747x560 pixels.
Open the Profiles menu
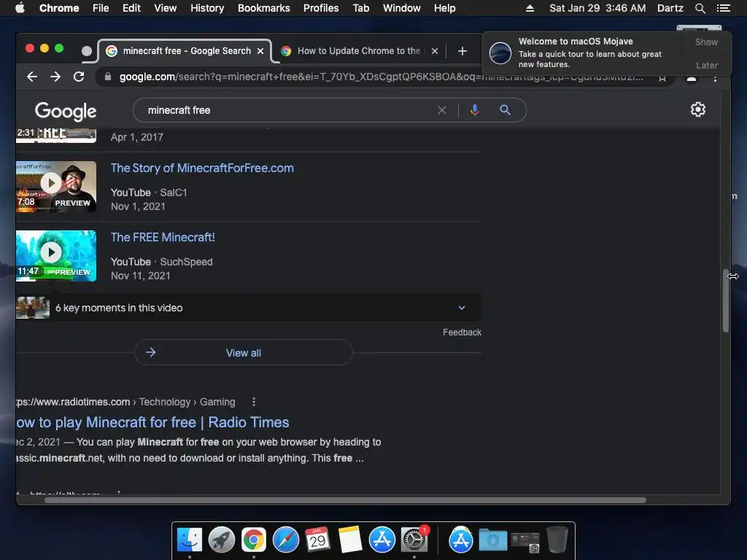coord(321,8)
